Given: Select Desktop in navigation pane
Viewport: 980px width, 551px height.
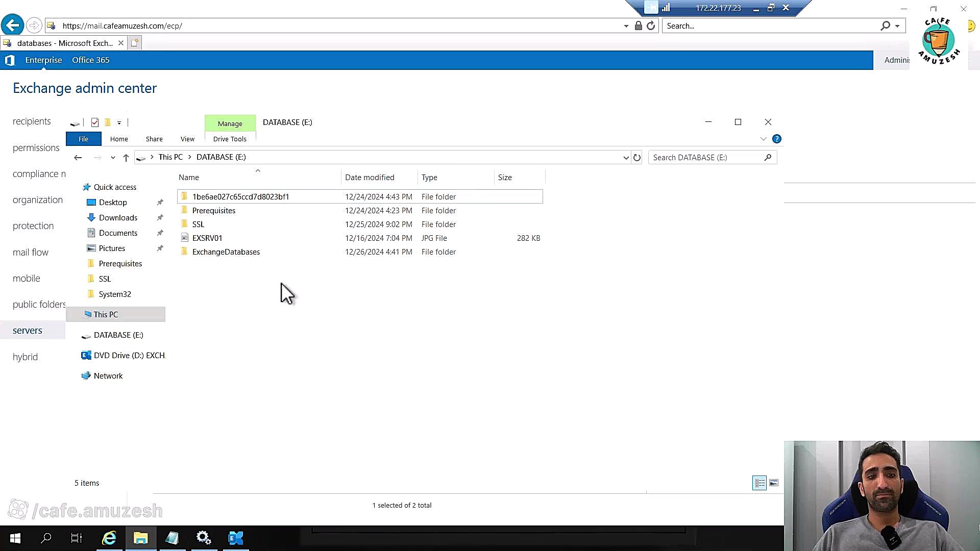Looking at the screenshot, I should [x=113, y=203].
